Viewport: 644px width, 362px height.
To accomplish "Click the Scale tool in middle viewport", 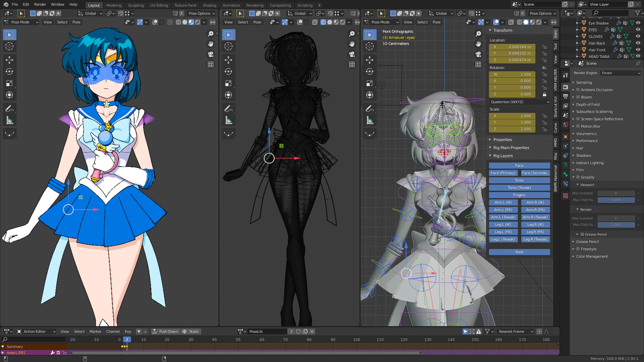I will tap(229, 83).
